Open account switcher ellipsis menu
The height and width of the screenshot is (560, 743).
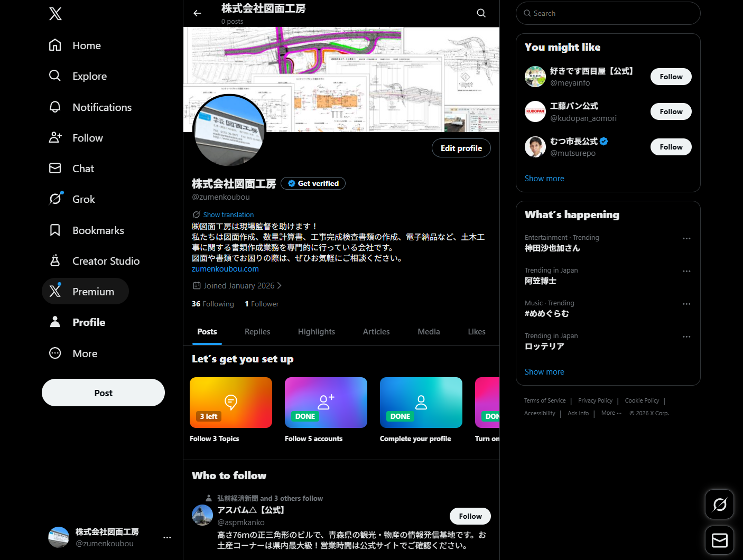point(167,537)
